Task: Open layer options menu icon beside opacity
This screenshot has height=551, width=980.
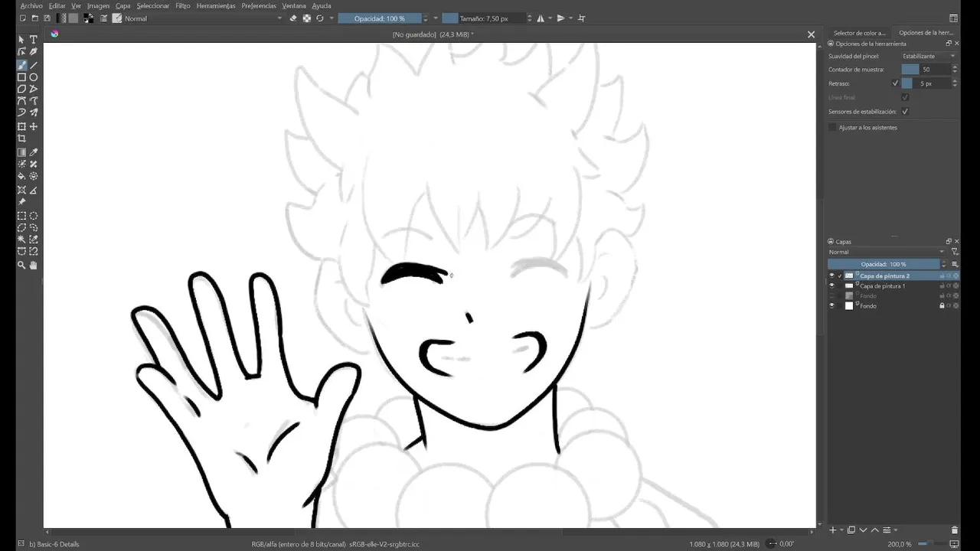Action: [x=955, y=264]
